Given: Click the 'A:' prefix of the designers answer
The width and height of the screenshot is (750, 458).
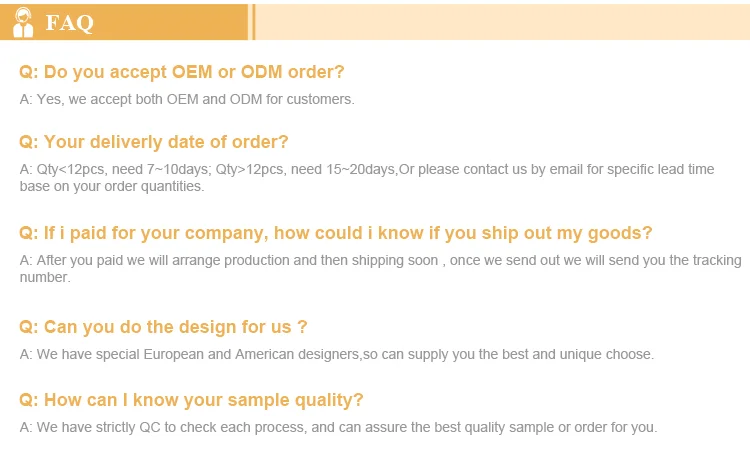Looking at the screenshot, I should pyautogui.click(x=26, y=354).
